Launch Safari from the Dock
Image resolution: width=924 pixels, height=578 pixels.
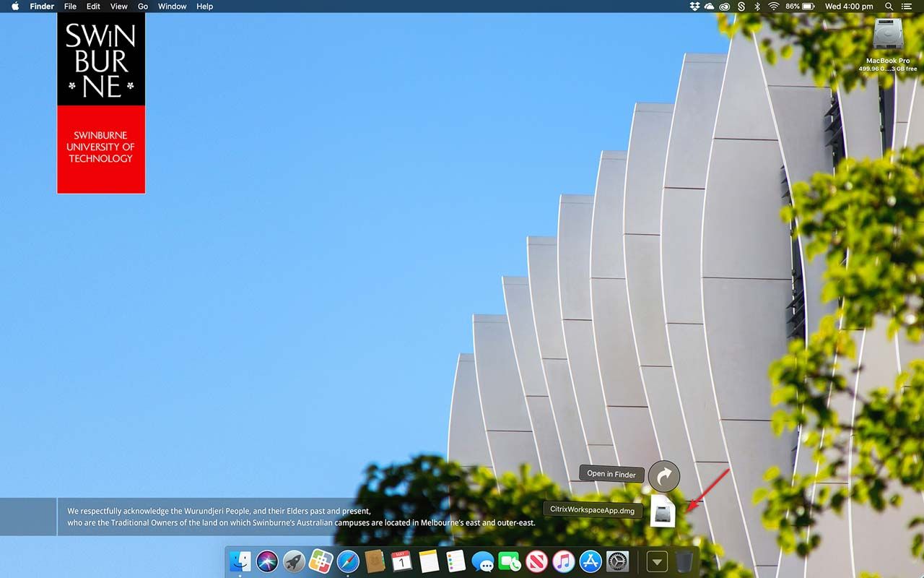[348, 561]
